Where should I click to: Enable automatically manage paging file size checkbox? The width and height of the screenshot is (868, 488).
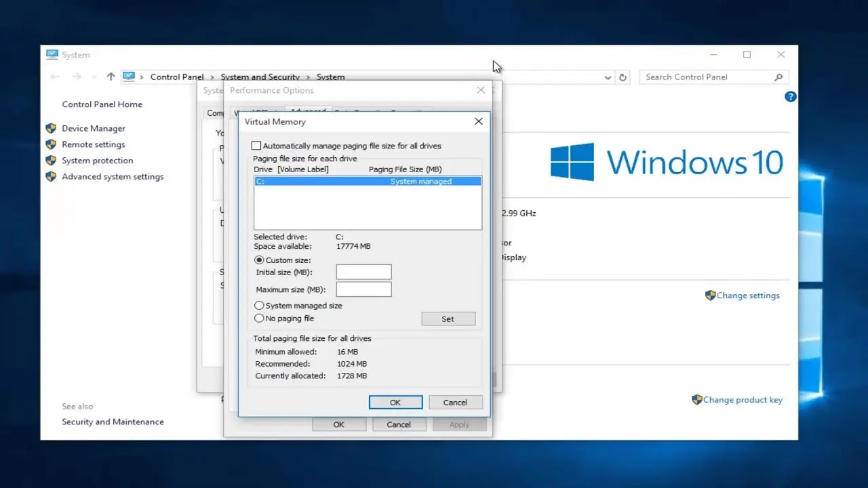(x=256, y=146)
